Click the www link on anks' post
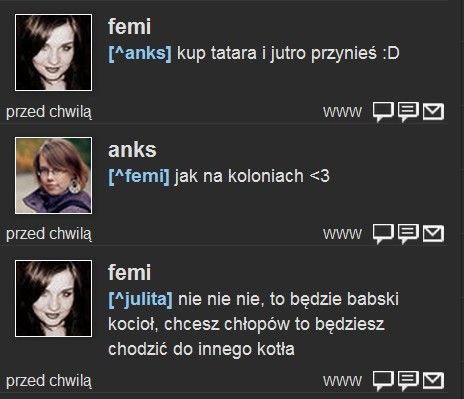464x399 pixels. (342, 233)
